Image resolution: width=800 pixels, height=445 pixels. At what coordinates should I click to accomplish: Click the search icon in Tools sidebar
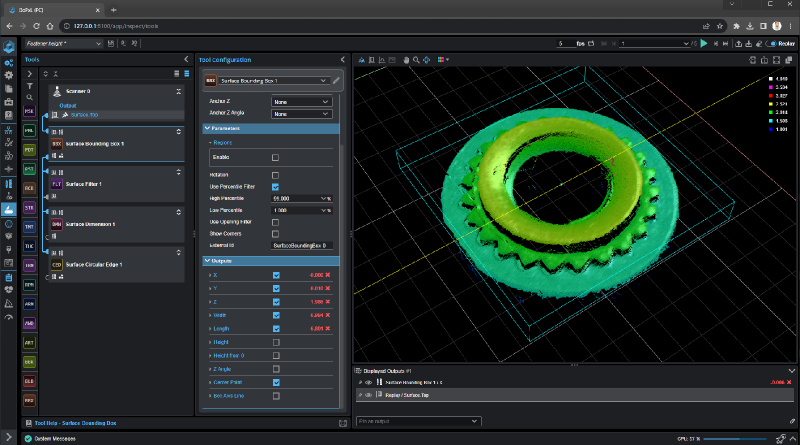pyautogui.click(x=30, y=98)
